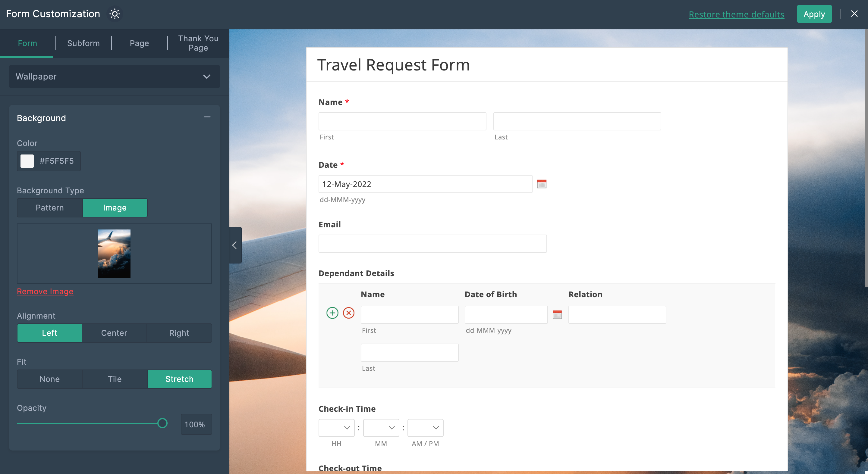Click the calendar icon beside the Date field

542,184
